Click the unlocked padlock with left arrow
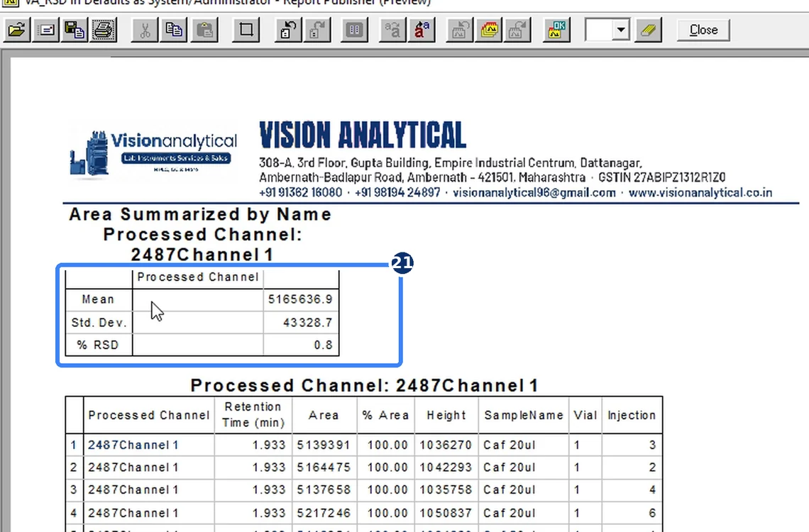 [x=287, y=30]
